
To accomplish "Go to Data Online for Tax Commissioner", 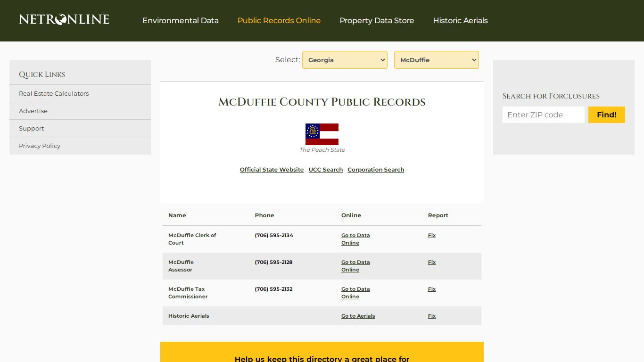I will [x=355, y=293].
